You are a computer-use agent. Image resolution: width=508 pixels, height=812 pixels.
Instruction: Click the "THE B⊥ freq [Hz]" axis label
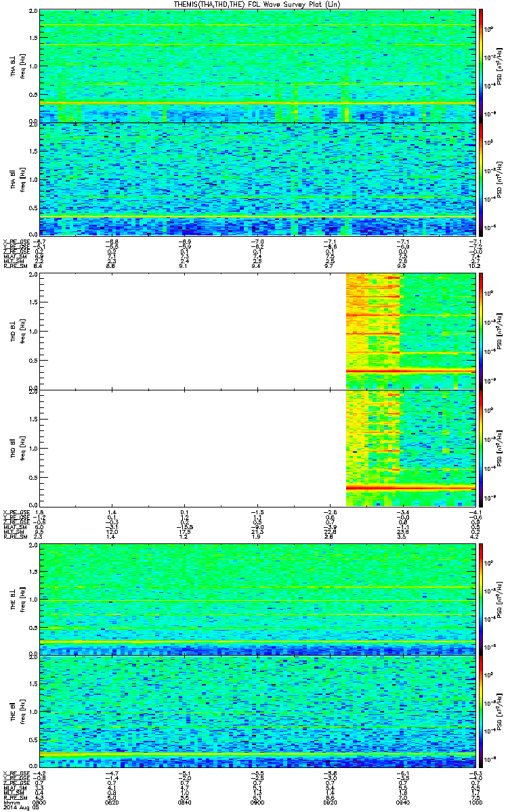[16, 598]
